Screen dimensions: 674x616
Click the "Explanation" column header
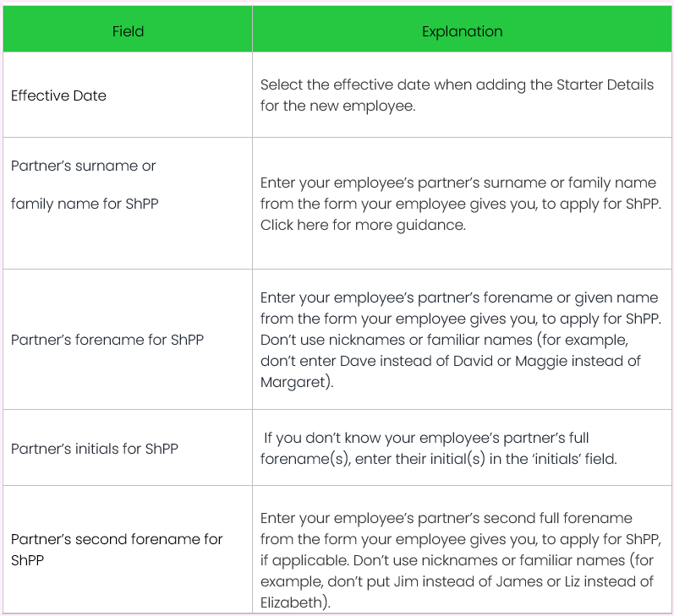[x=462, y=31]
